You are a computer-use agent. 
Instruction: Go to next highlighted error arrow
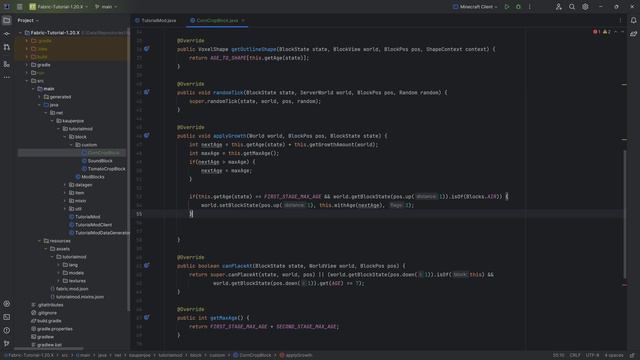coord(622,32)
